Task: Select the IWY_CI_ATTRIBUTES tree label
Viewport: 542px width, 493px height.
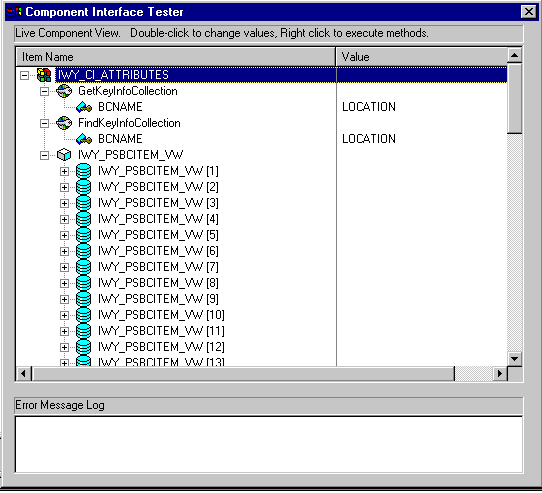Action: pyautogui.click(x=113, y=75)
